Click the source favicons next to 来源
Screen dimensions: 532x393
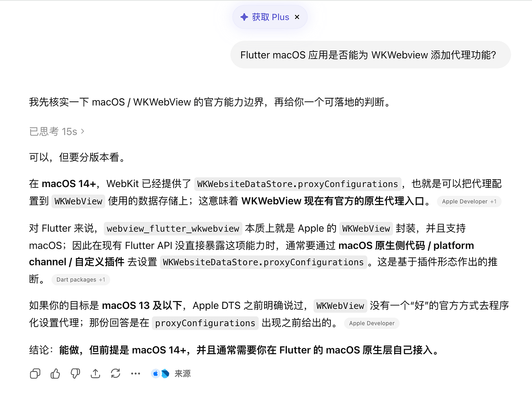coord(160,373)
